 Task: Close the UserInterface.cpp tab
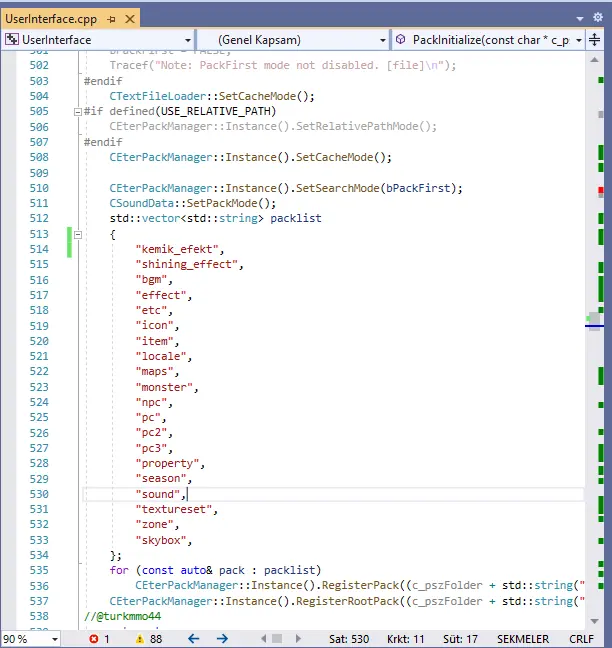click(x=130, y=19)
